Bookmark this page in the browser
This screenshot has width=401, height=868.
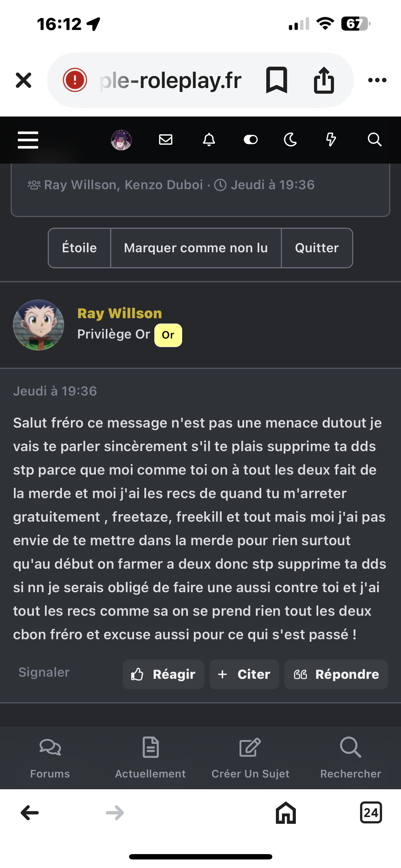tap(277, 80)
